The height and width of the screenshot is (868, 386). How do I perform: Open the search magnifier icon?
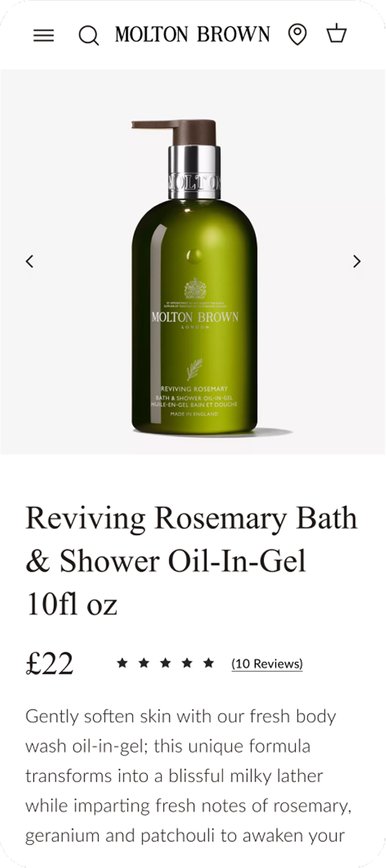pos(89,35)
